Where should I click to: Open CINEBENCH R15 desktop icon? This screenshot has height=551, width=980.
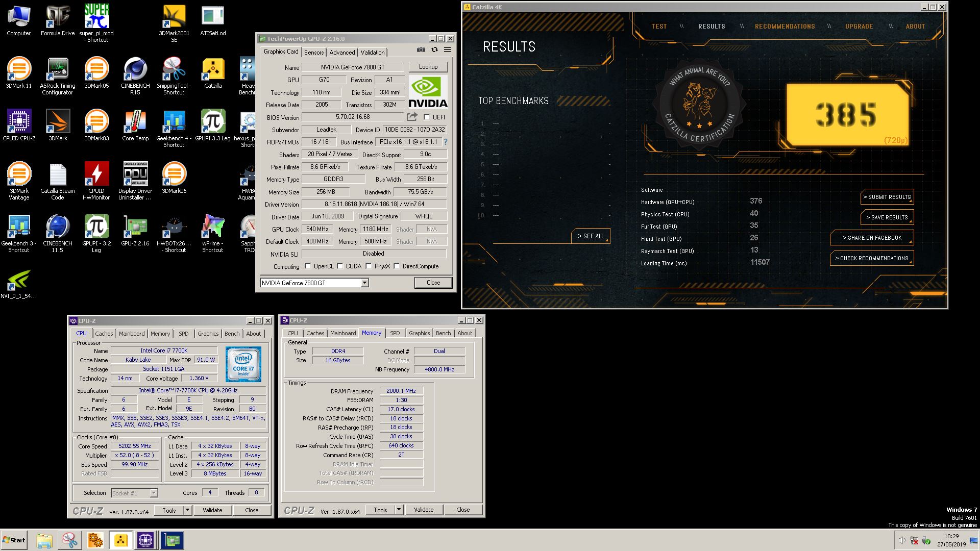tap(135, 76)
